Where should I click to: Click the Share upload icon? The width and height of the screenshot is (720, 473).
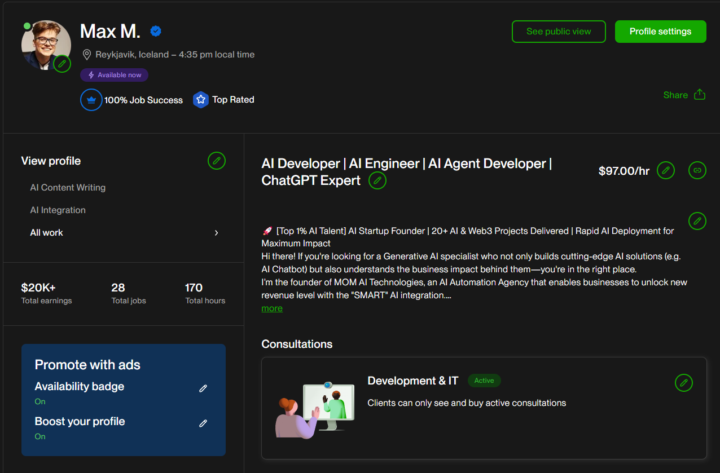click(699, 95)
